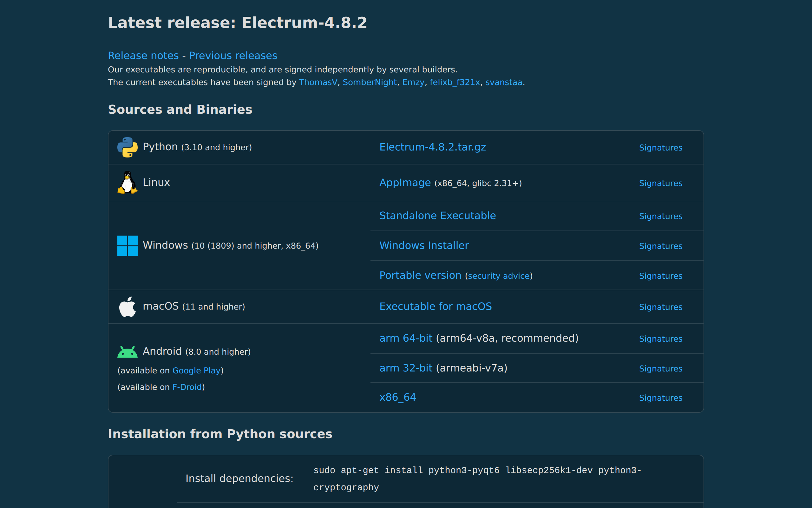Image resolution: width=812 pixels, height=508 pixels.
Task: Click the '(armeabi-v7a)' note
Action: [471, 368]
